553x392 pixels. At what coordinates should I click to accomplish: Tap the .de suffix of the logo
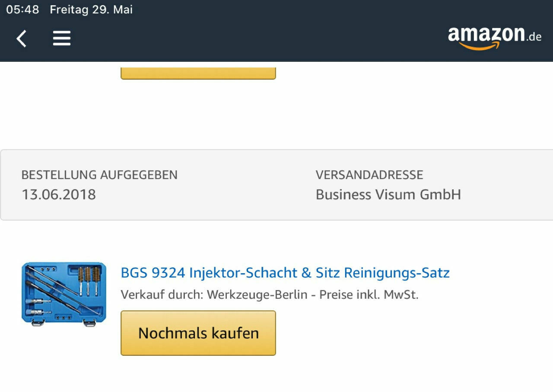tap(534, 37)
